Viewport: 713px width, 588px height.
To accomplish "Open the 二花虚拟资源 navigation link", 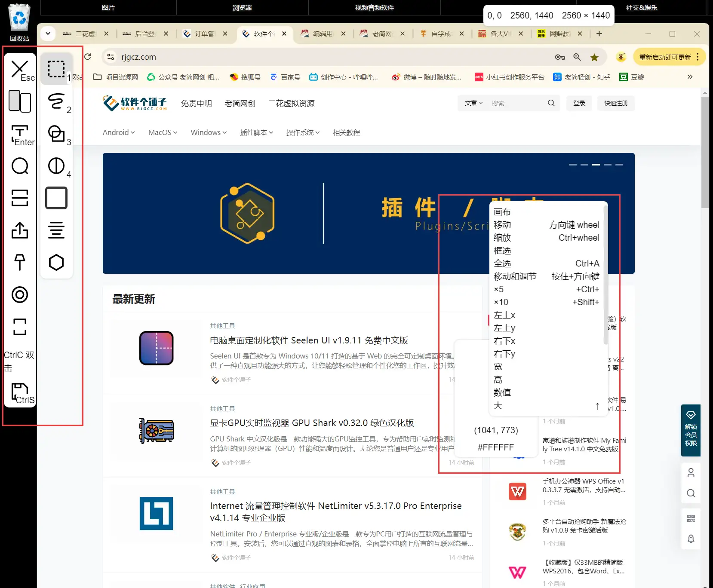I will click(x=291, y=103).
